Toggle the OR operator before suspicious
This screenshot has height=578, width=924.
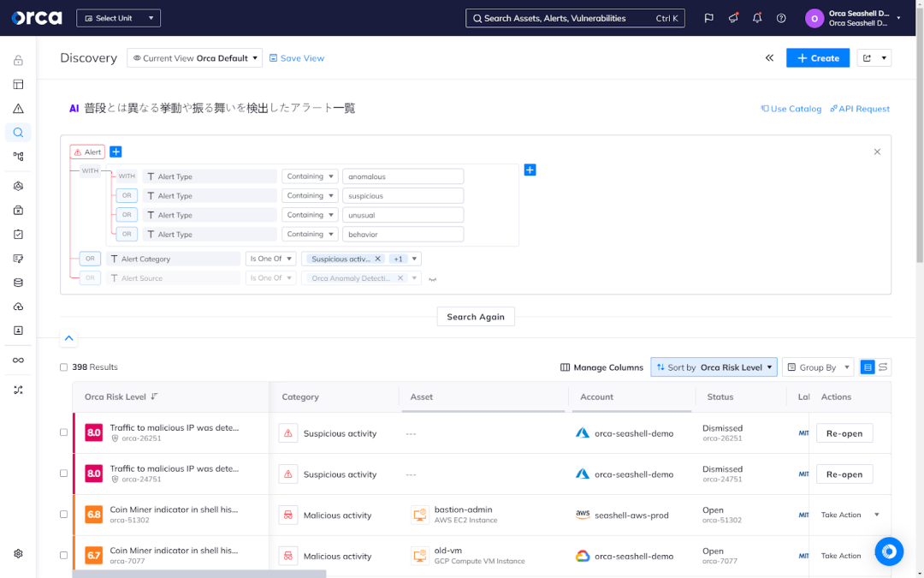[x=127, y=196]
